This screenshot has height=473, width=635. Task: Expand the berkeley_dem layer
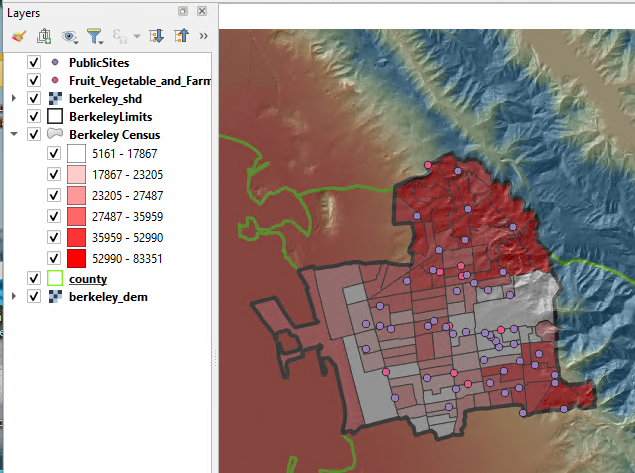14,297
